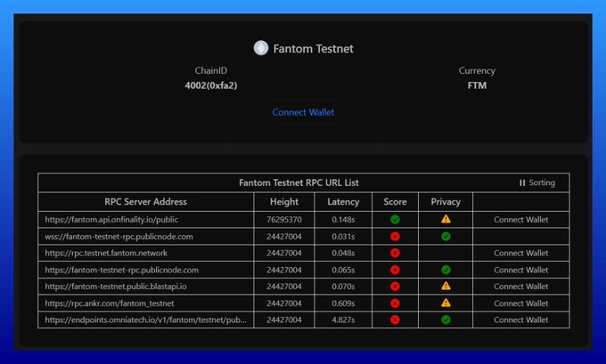Click the Height column header
This screenshot has height=364, width=606.
tap(284, 202)
